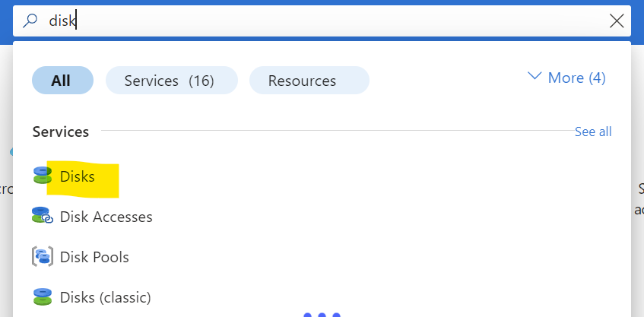Open the highlighted Disks result
This screenshot has width=644, height=317.
[78, 176]
